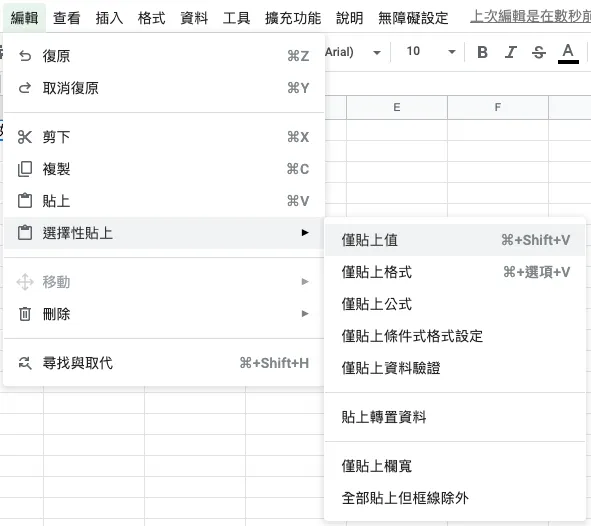Toggle italic formatting
This screenshot has height=526, width=591.
click(x=511, y=52)
